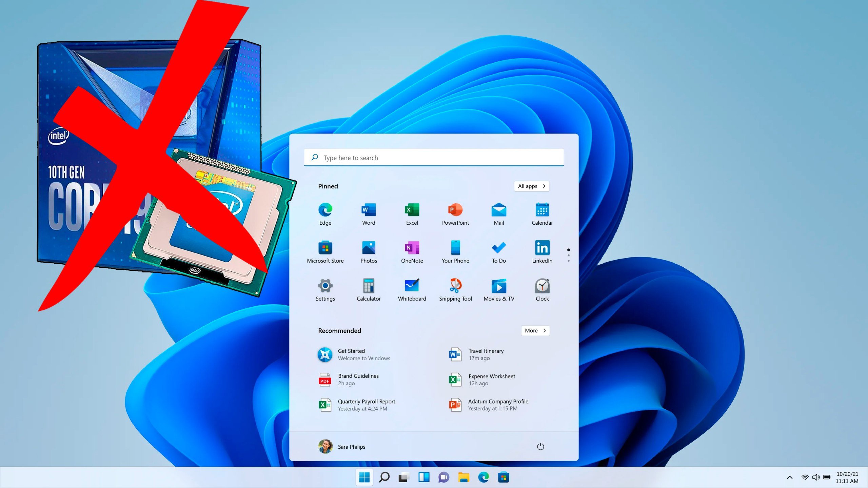Open the Mail app
Screen dimensions: 868x488
click(499, 214)
